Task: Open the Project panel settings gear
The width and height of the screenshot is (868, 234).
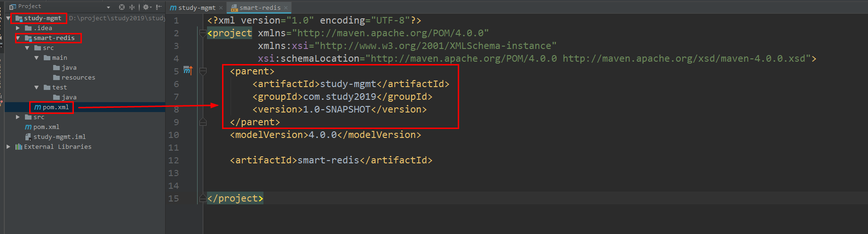Action: coord(147,7)
